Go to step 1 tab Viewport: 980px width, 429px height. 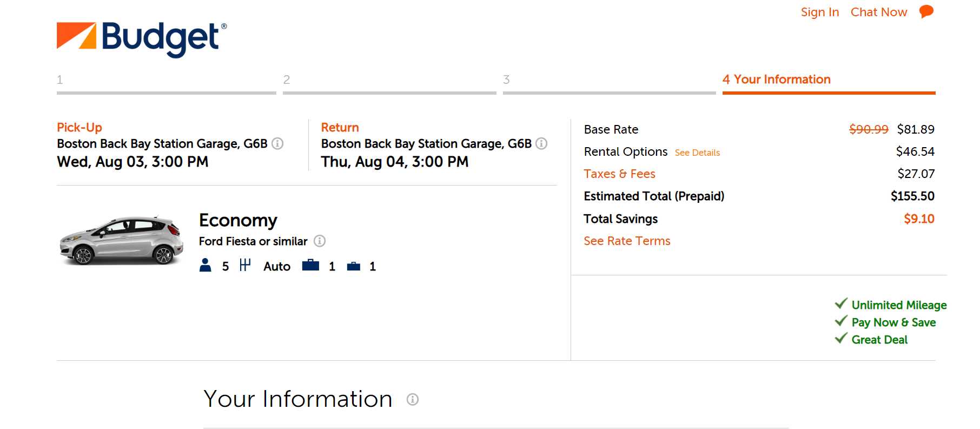click(166, 81)
